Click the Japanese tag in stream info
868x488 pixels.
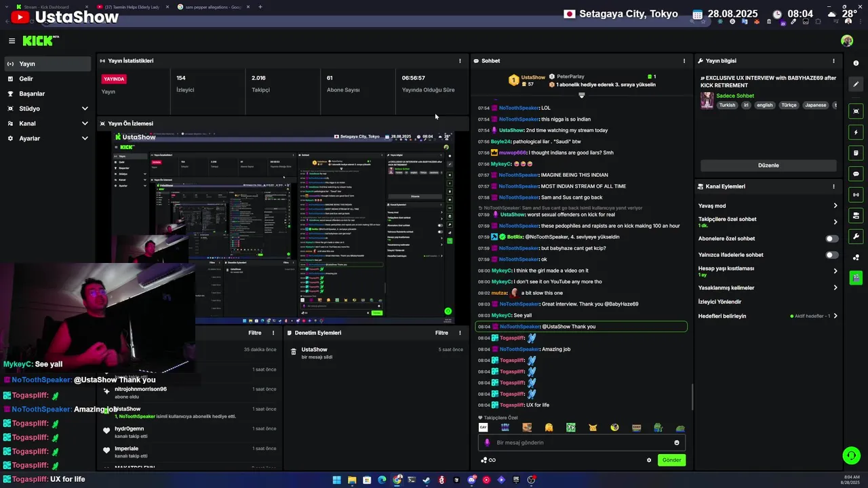815,105
